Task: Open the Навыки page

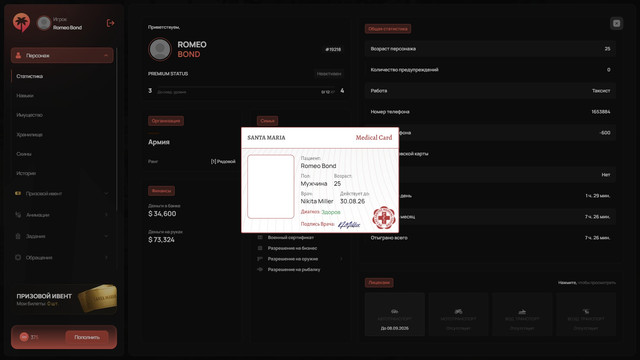Action: [x=25, y=96]
